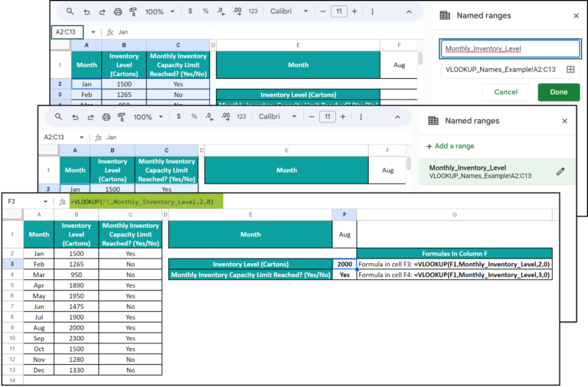
Task: Select column G header in front window
Action: [x=455, y=215]
